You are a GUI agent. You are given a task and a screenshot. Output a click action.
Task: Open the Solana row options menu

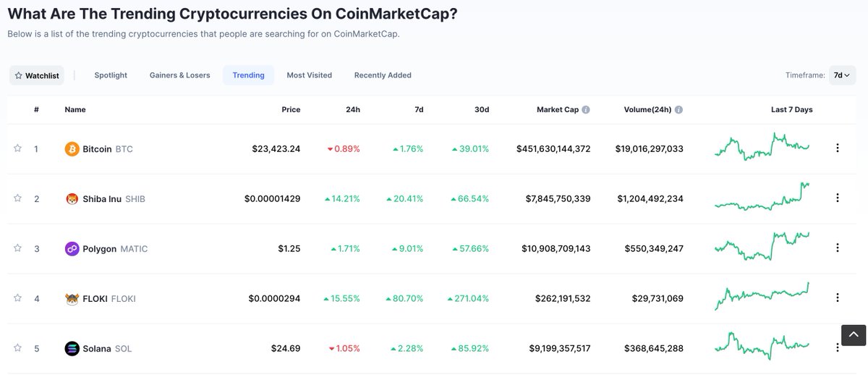838,348
